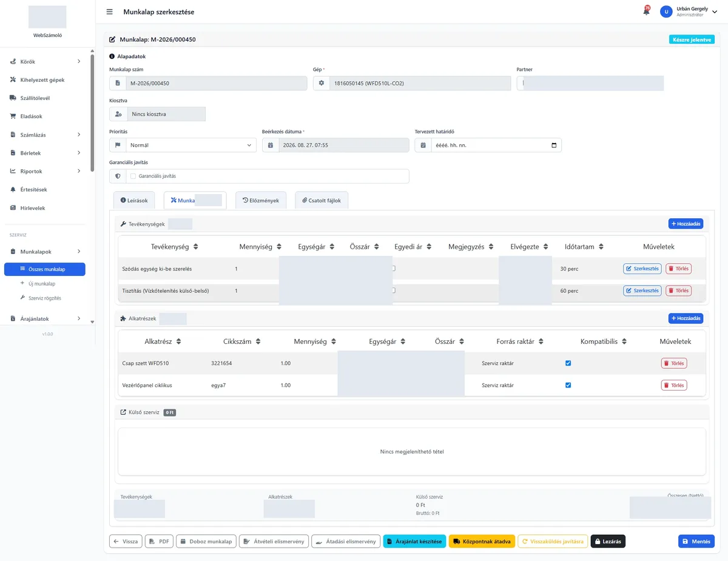Expand the Árajánlatok sidebar menu
Viewport: 728px width, 561px height.
pos(79,318)
